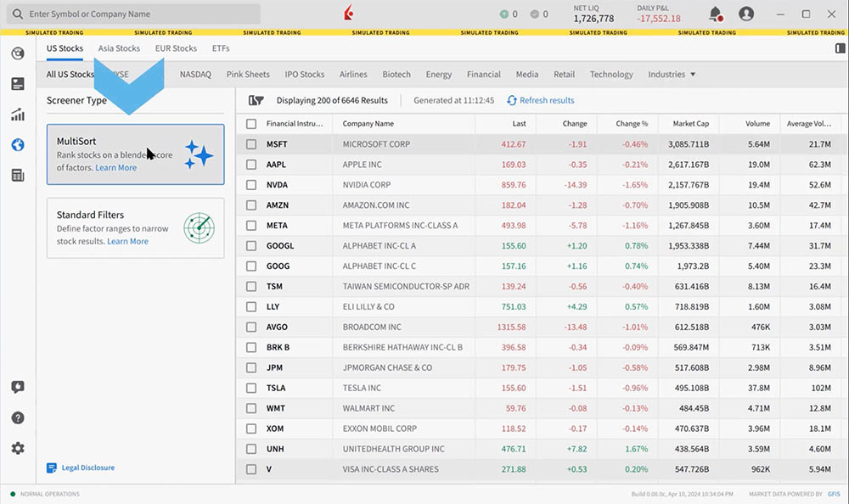Open the notifications bell
The image size is (849, 504).
[x=716, y=14]
